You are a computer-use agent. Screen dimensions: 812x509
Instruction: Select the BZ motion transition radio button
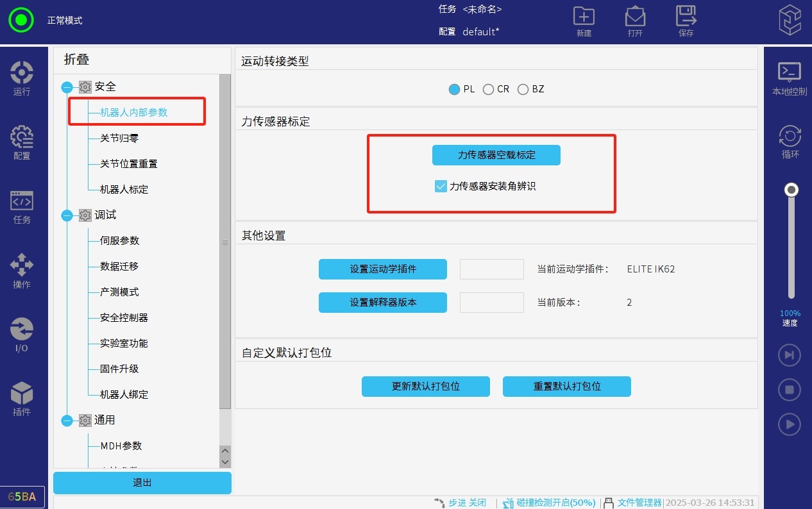(x=523, y=89)
